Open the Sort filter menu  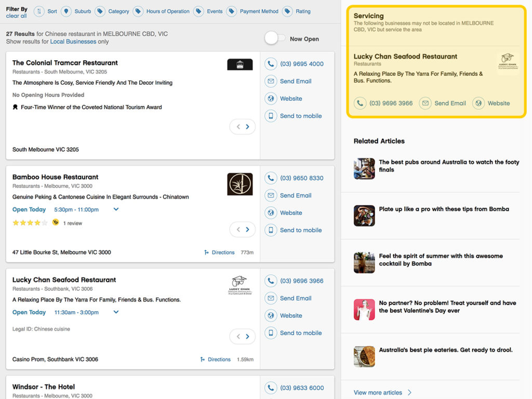[52, 11]
